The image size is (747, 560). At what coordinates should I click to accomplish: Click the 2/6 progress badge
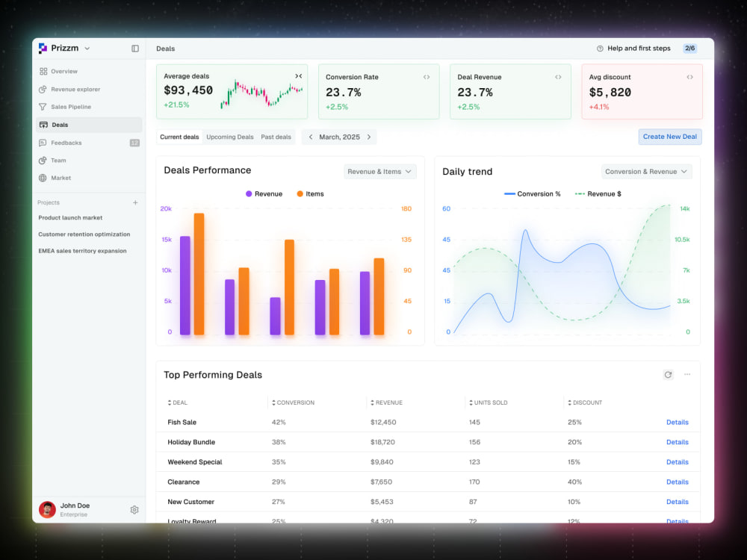pos(689,48)
